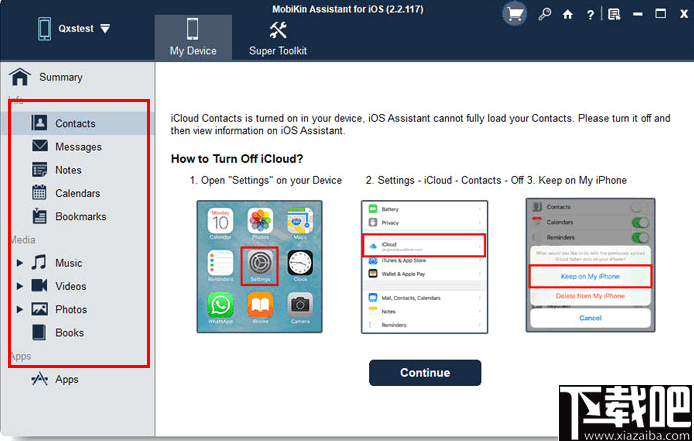Open the shopping cart purchase icon
Image resolution: width=694 pixels, height=441 pixels.
click(514, 14)
